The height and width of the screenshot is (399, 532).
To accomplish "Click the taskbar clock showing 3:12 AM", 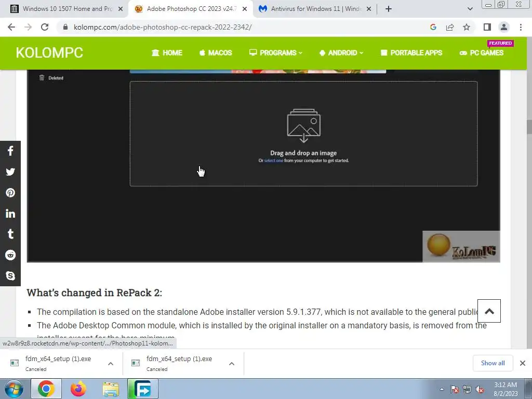I will (x=506, y=389).
